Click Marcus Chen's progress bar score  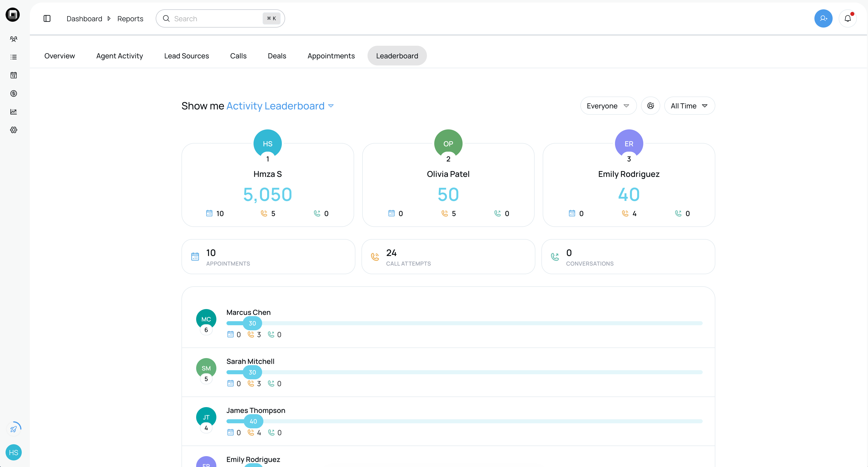pos(252,323)
